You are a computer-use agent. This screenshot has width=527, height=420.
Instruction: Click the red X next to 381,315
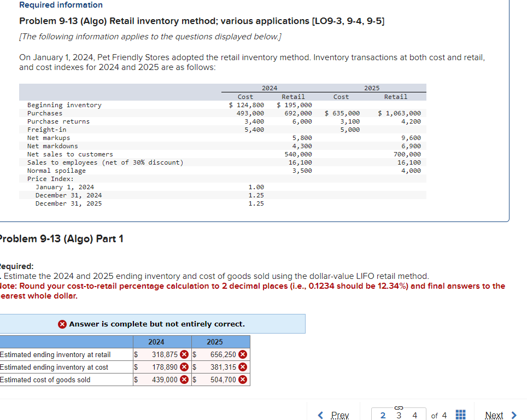242,366
